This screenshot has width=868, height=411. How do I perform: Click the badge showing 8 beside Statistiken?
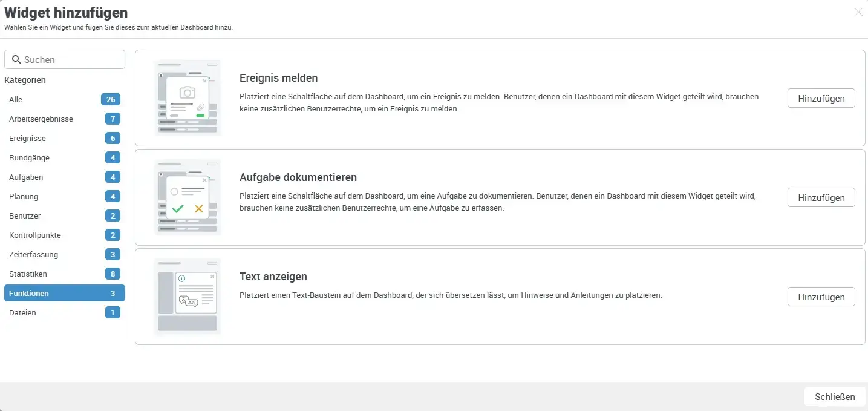click(x=113, y=274)
